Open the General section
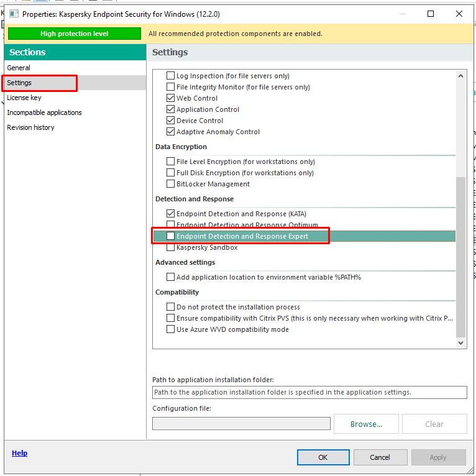Screen dimensions: 476x476 [x=75, y=68]
